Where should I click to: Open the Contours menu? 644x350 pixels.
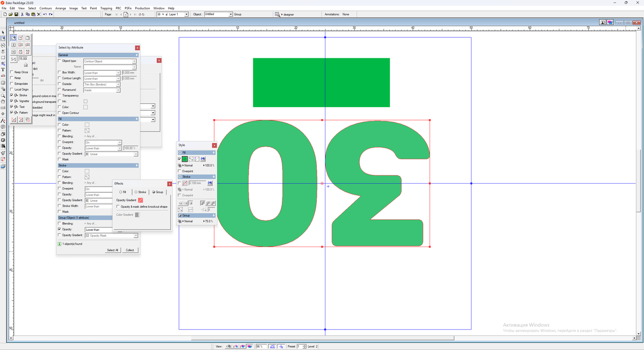pyautogui.click(x=46, y=8)
